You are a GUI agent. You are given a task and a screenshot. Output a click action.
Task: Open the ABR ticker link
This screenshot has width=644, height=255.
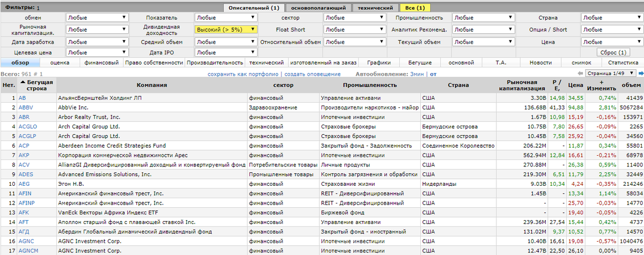click(24, 117)
